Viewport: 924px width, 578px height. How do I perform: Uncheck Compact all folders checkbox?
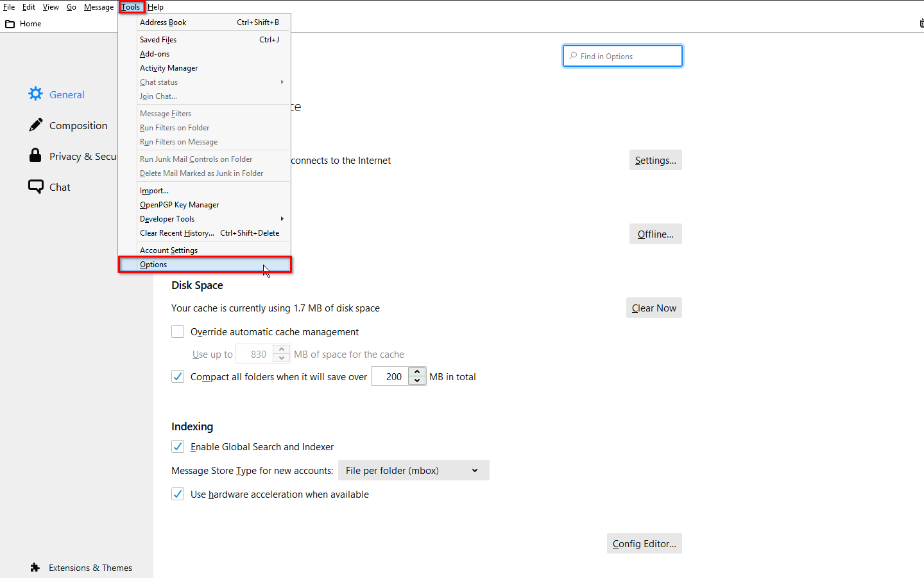(178, 376)
